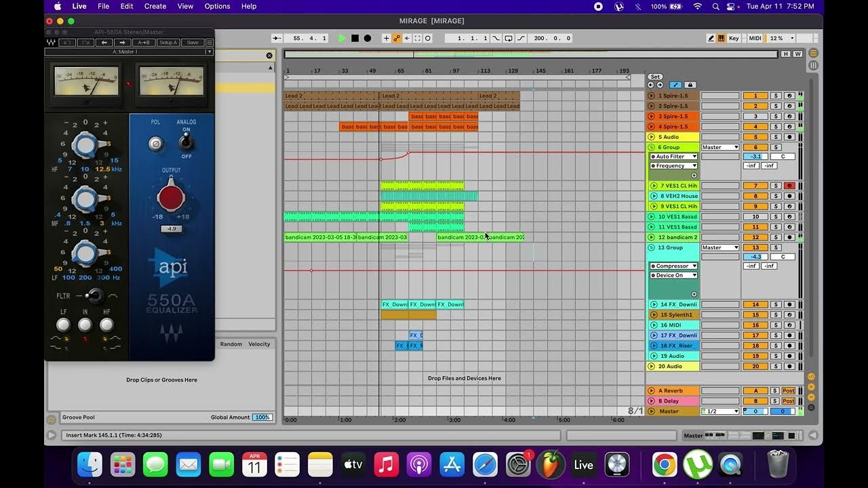Open the Edit menu
Viewport: 868px width, 488px height.
(x=127, y=6)
